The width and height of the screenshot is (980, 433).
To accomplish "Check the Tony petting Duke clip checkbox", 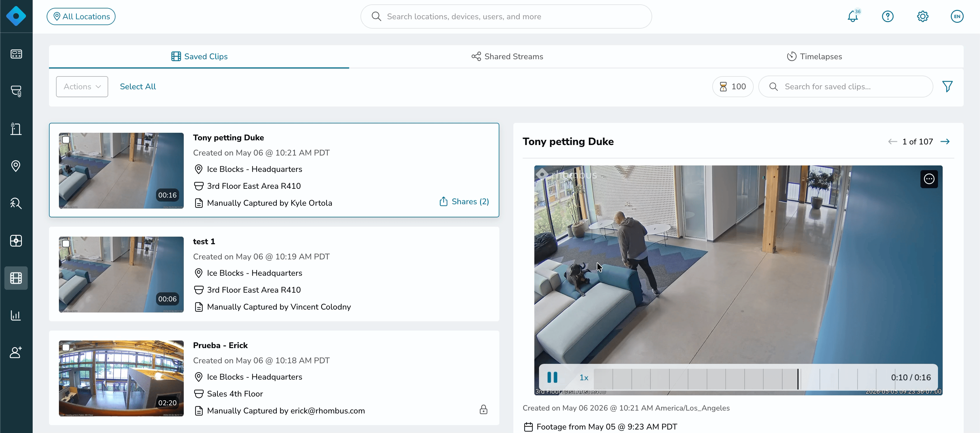I will click(x=66, y=140).
